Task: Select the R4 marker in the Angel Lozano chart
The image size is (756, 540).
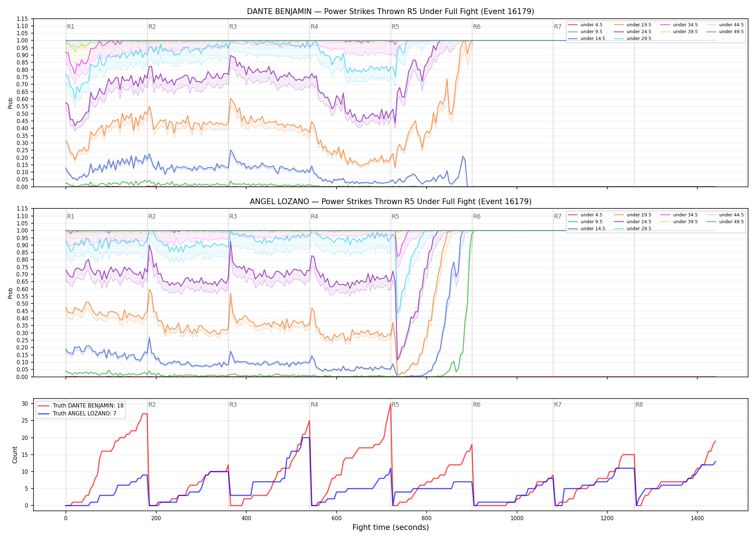Action: (x=314, y=216)
